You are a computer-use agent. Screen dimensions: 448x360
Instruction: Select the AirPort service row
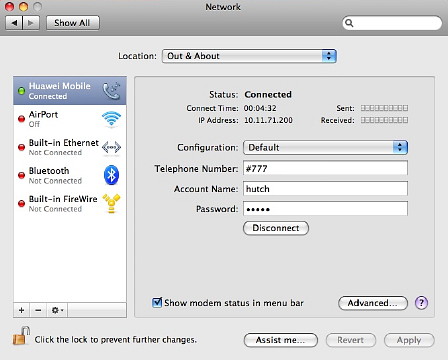coord(70,119)
